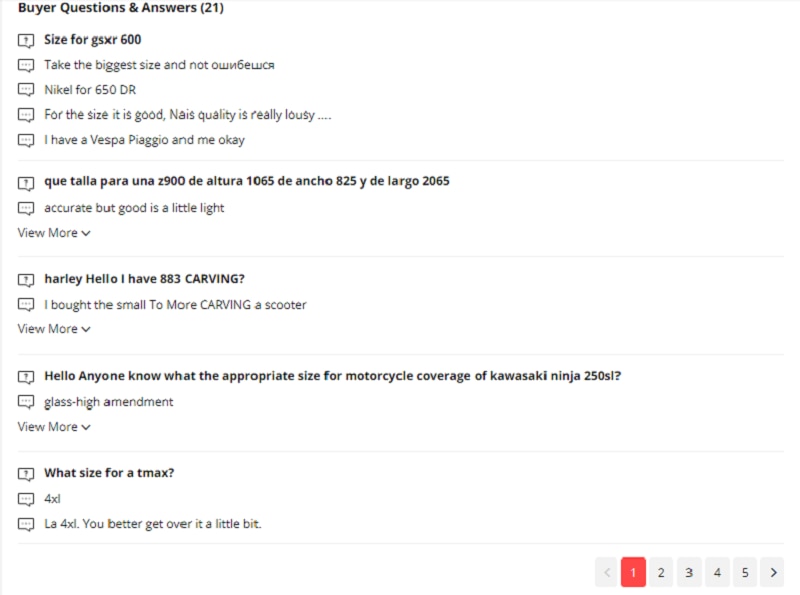Click answer icon beside '4xl' reply
Viewport: 800px width, 595px height.
[x=26, y=499]
